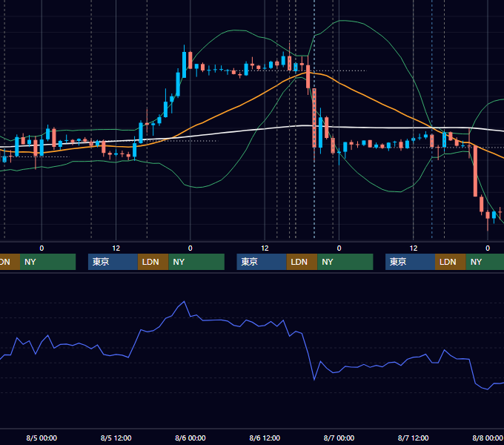This screenshot has width=504, height=445.
Task: Select the 8/6 00:00 date label
Action: pyautogui.click(x=190, y=438)
